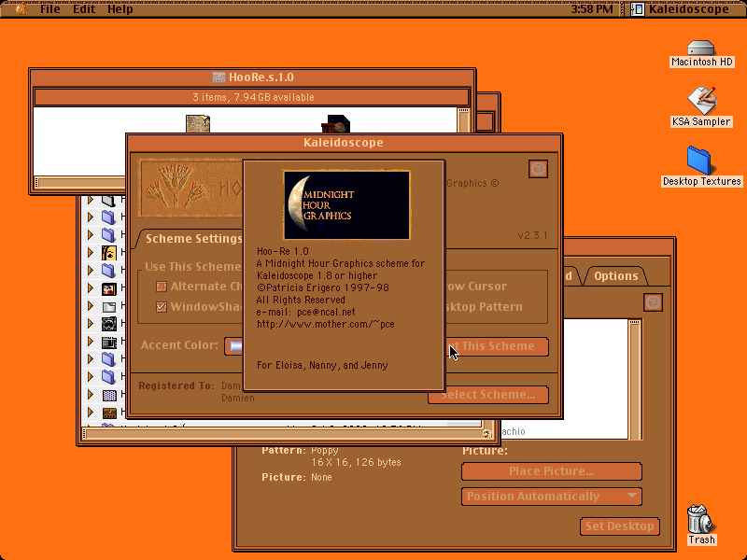Open the Edit menu
747x560 pixels.
(84, 9)
